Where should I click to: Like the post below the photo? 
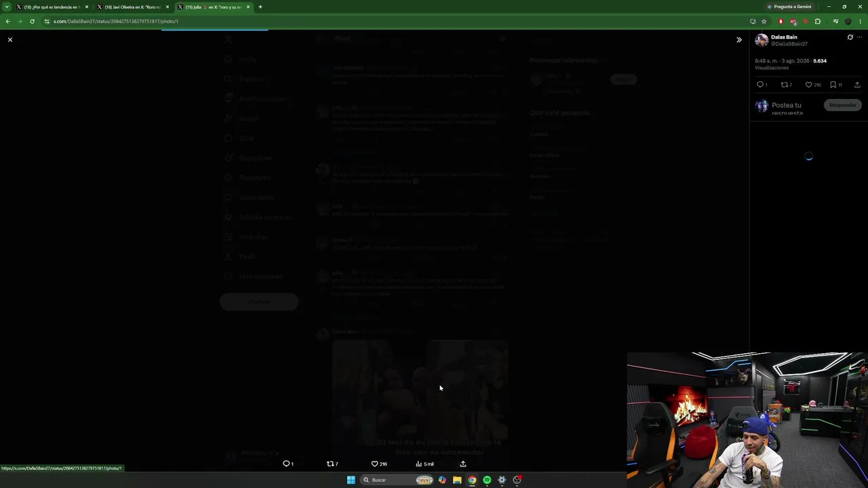tap(374, 464)
